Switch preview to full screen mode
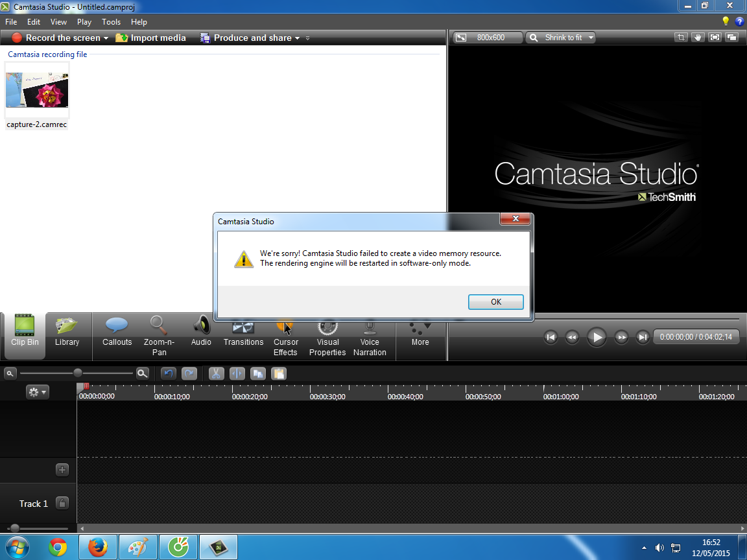 click(x=715, y=38)
